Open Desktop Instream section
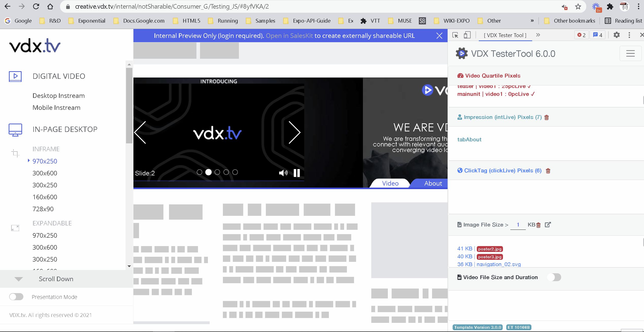Viewport: 644px width, 332px height. point(58,96)
